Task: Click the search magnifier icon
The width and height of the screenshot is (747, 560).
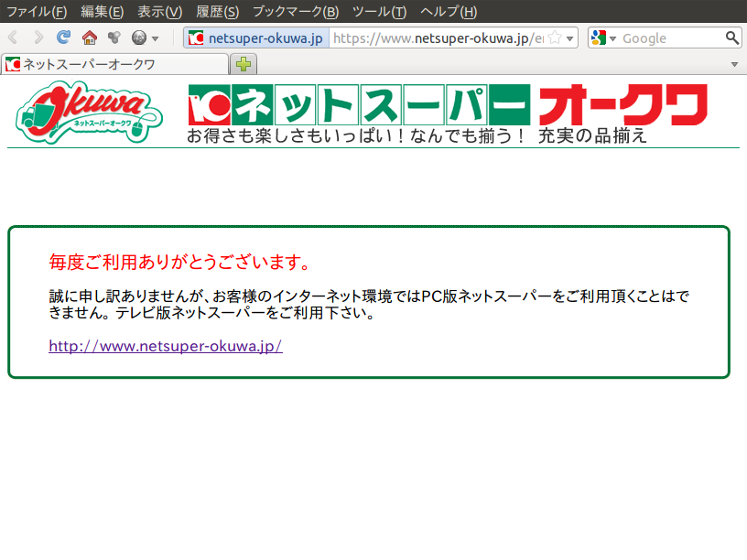Action: [731, 38]
